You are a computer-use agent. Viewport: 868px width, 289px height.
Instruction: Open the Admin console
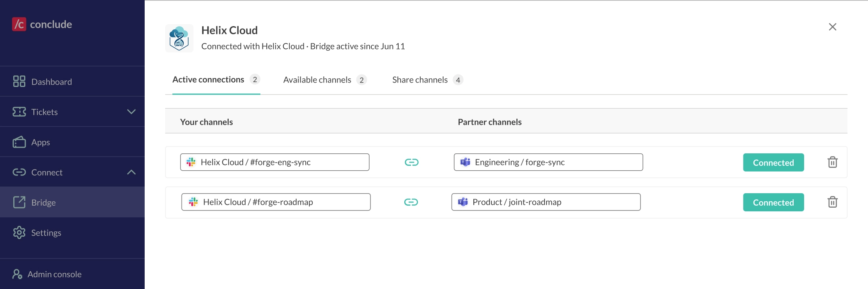coord(72,274)
